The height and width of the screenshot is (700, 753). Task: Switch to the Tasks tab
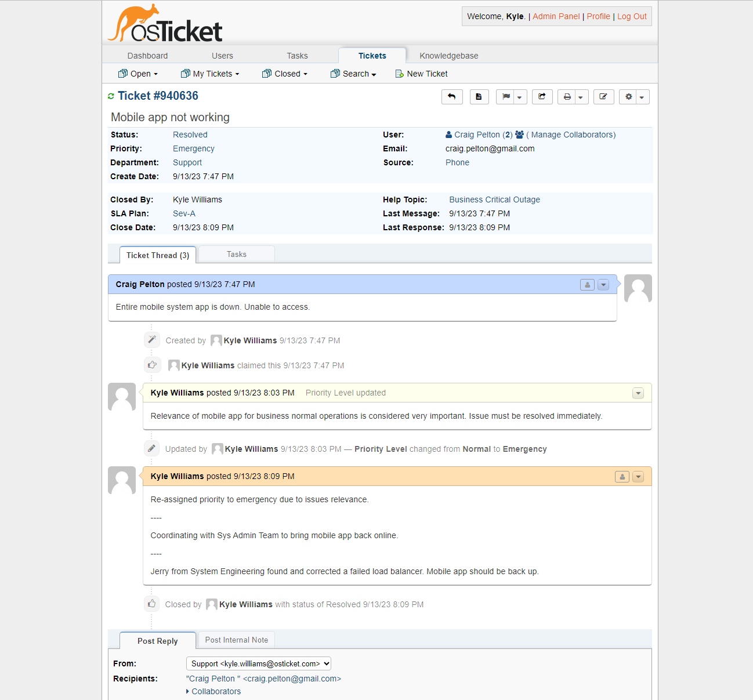tap(236, 254)
